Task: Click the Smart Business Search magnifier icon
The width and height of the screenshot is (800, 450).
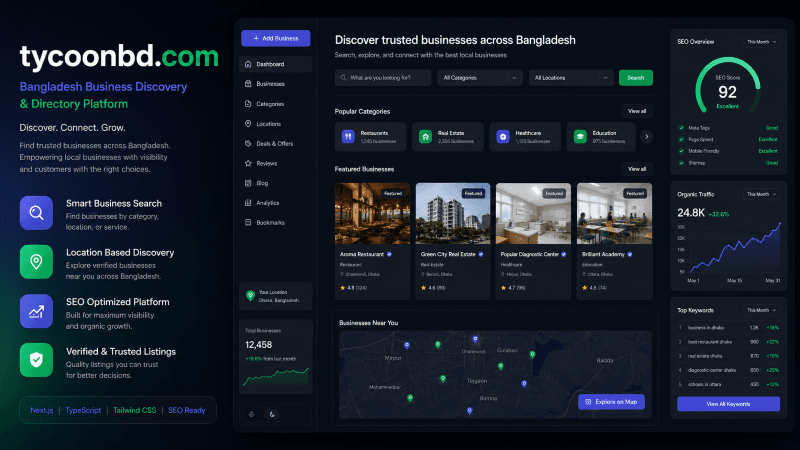Action: tap(36, 213)
